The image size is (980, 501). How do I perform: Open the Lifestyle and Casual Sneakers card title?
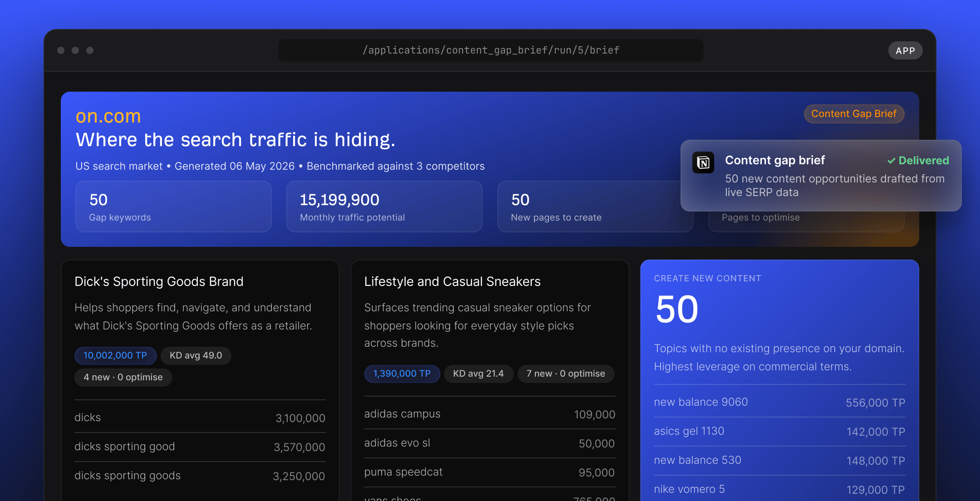pos(452,281)
